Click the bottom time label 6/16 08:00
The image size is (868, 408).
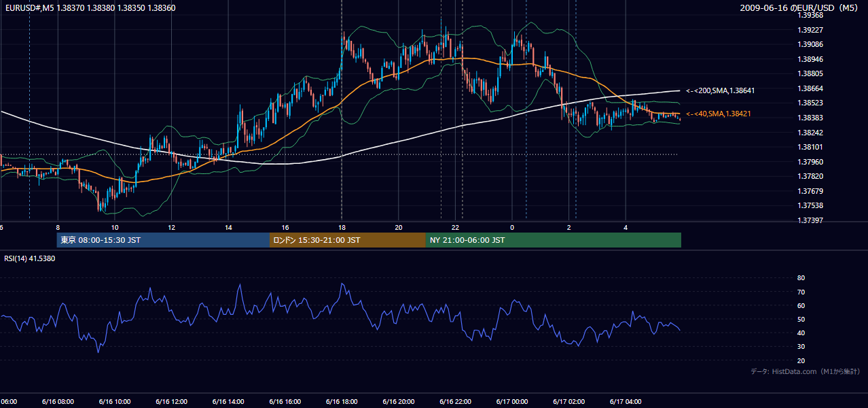(57, 402)
